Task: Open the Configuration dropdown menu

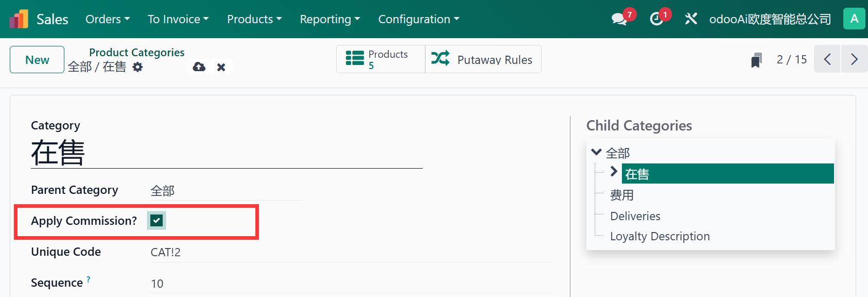Action: pos(419,19)
